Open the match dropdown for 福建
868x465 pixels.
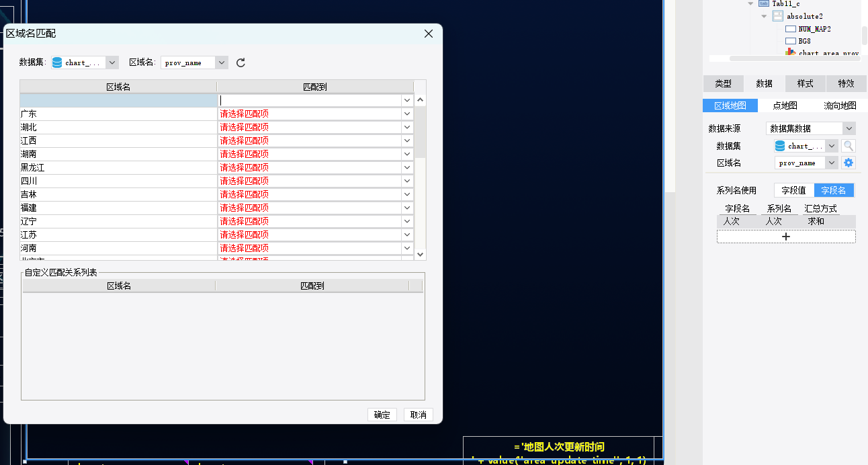[407, 208]
